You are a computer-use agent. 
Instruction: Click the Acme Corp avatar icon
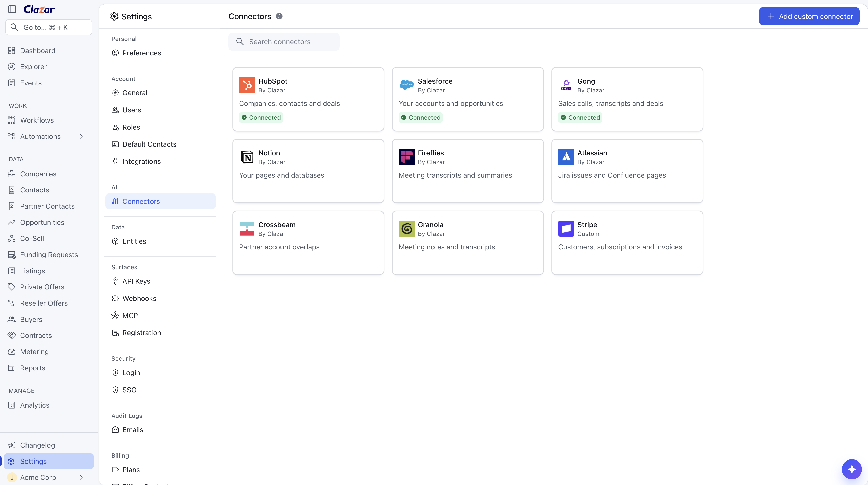pyautogui.click(x=12, y=477)
